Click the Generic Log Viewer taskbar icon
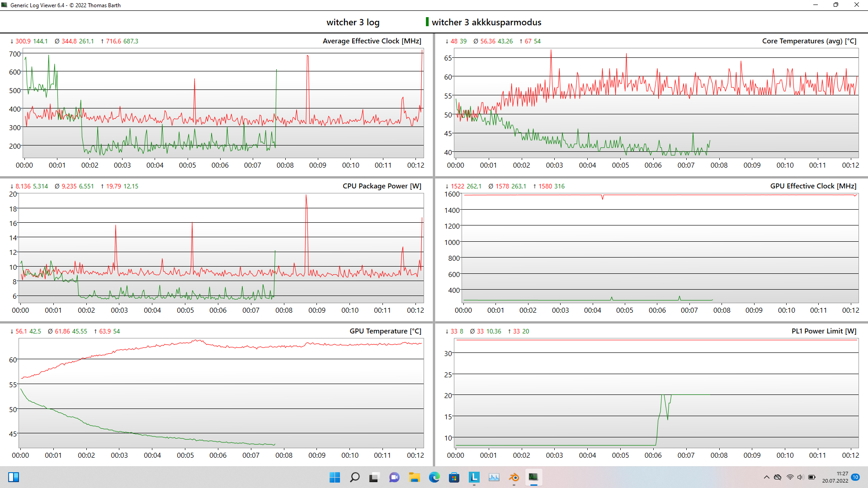This screenshot has height=488, width=868. click(x=533, y=477)
